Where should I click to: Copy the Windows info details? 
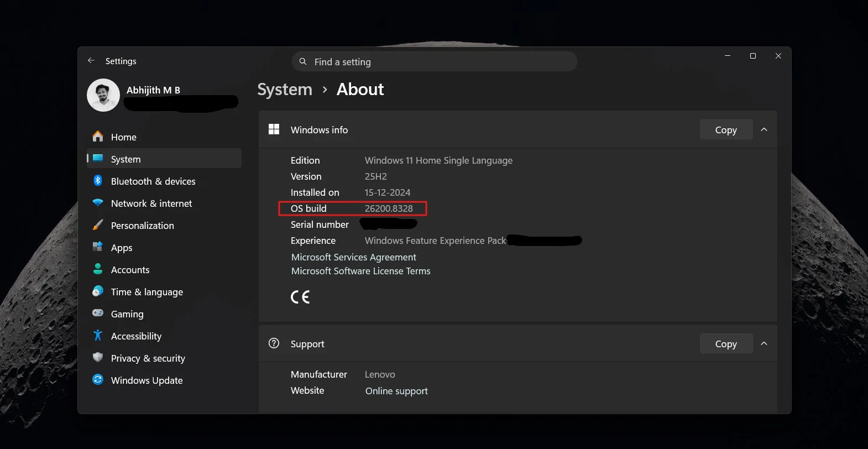point(726,129)
